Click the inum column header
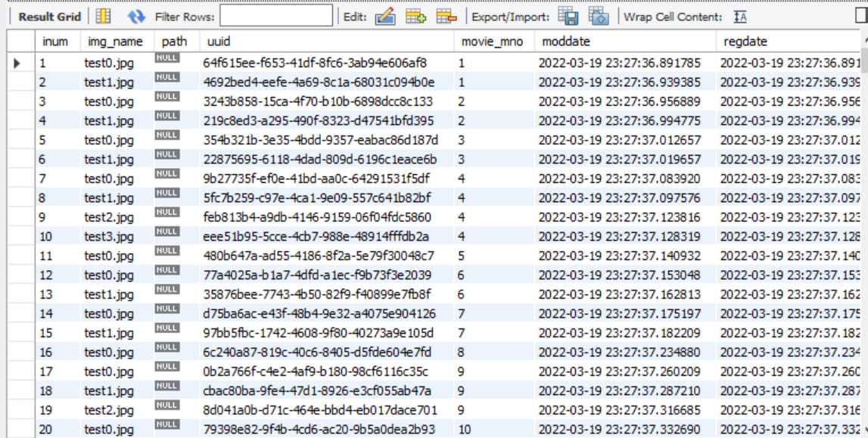The height and width of the screenshot is (438, 868). point(57,42)
